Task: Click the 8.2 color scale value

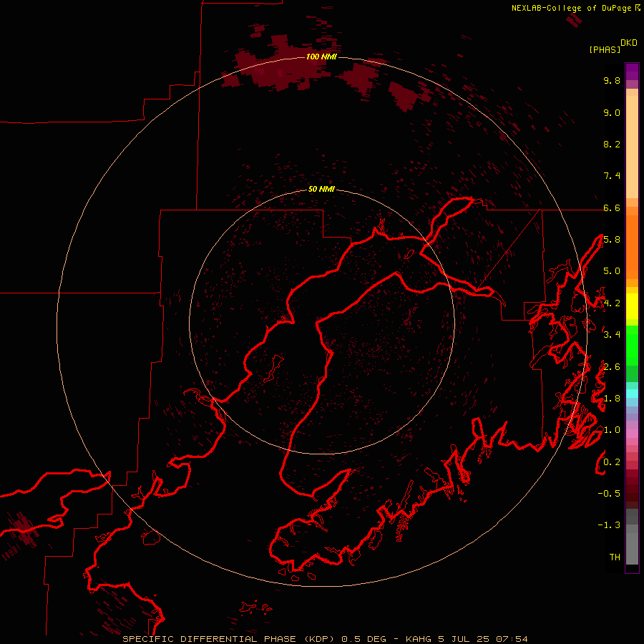Action: (612, 144)
